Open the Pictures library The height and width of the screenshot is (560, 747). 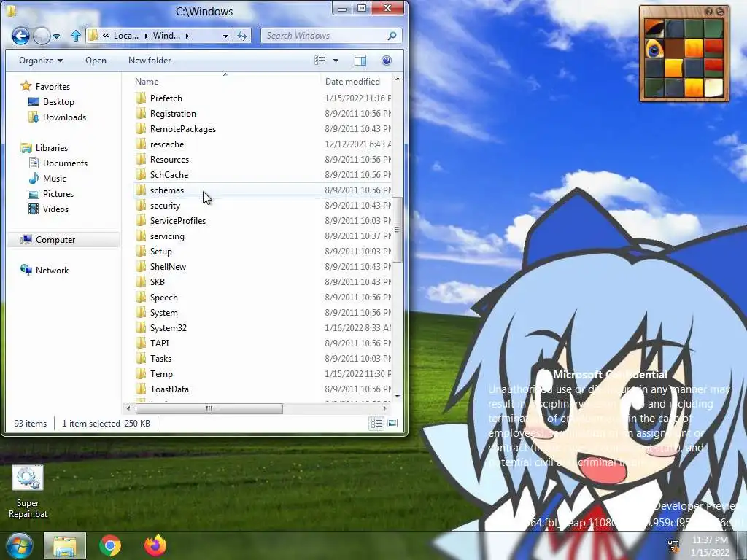coord(51,194)
